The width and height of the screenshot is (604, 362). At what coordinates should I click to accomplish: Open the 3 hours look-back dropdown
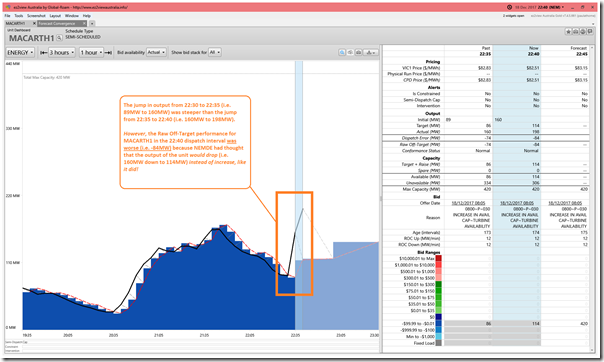click(62, 52)
